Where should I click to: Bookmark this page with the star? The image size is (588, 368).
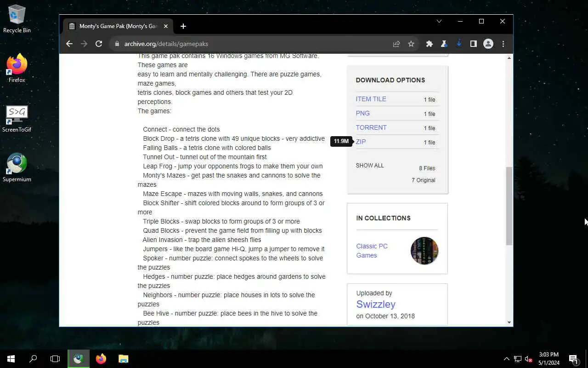pos(411,44)
